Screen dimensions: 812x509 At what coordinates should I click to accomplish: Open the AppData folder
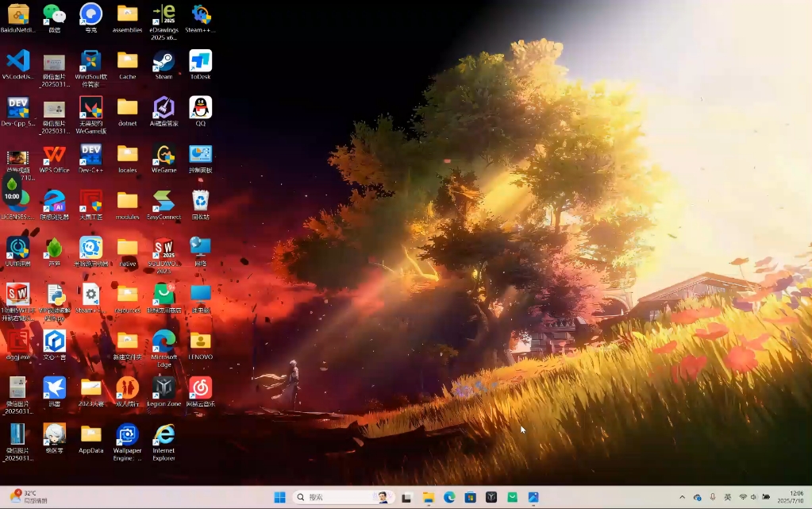91,434
